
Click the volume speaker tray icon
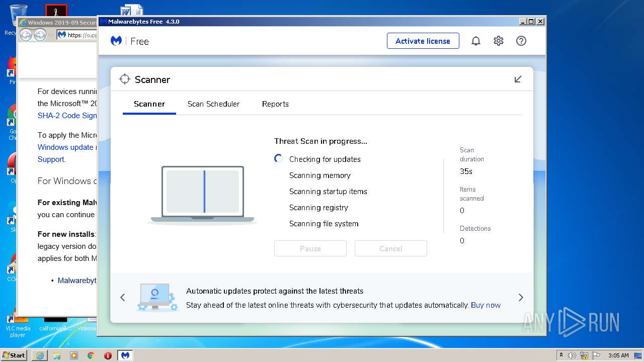tap(572, 355)
